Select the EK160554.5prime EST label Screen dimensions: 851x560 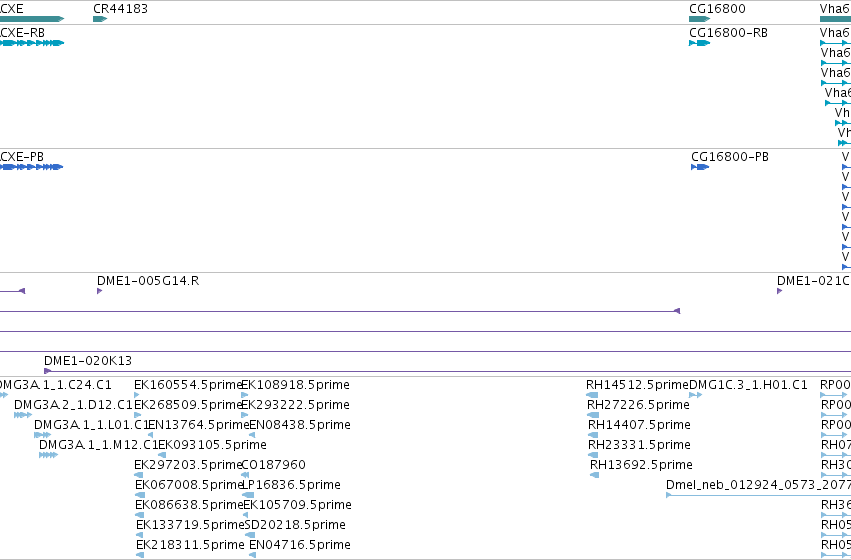pos(188,385)
